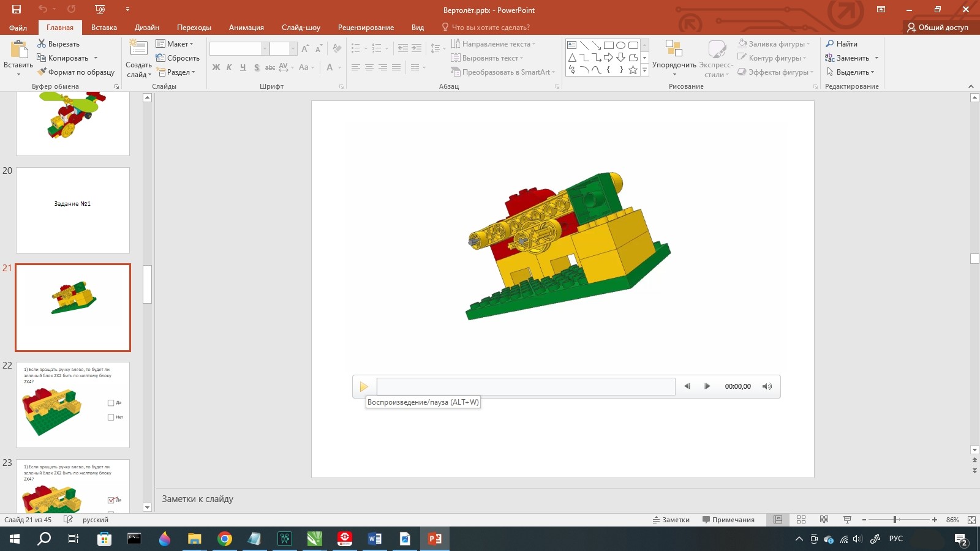Click the zoom slider in the status bar
The height and width of the screenshot is (551, 980).
[x=895, y=520]
